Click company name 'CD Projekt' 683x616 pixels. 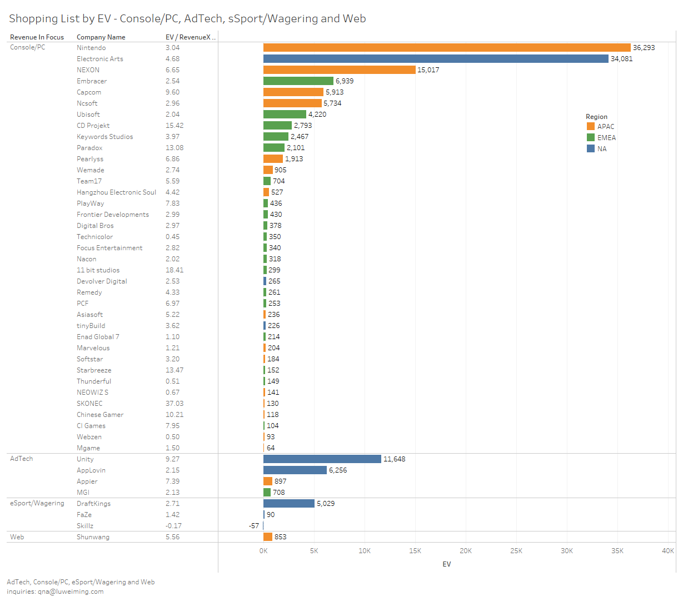93,126
